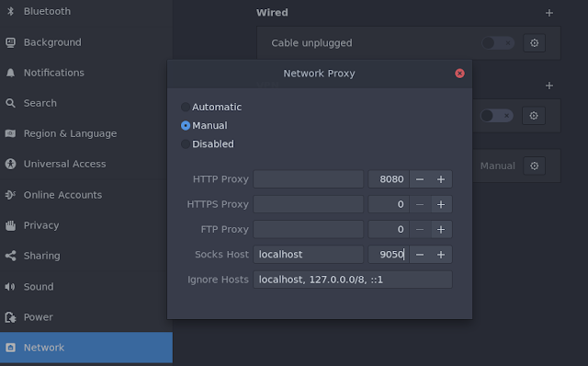Add a new VPN connection

click(549, 86)
